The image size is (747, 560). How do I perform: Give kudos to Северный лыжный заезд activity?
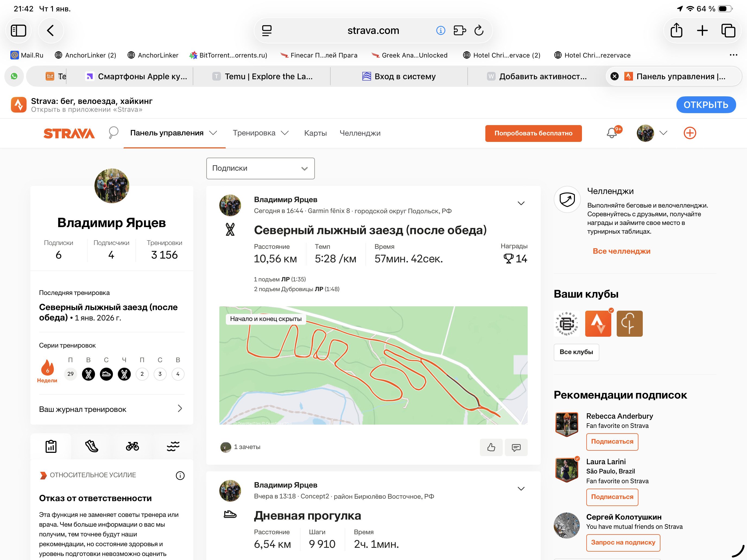pyautogui.click(x=491, y=447)
